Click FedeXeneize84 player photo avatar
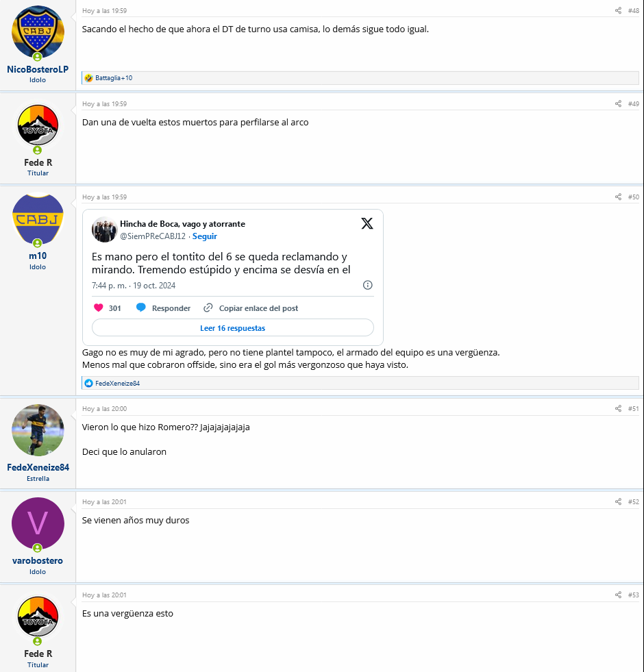The width and height of the screenshot is (644, 672). [38, 430]
